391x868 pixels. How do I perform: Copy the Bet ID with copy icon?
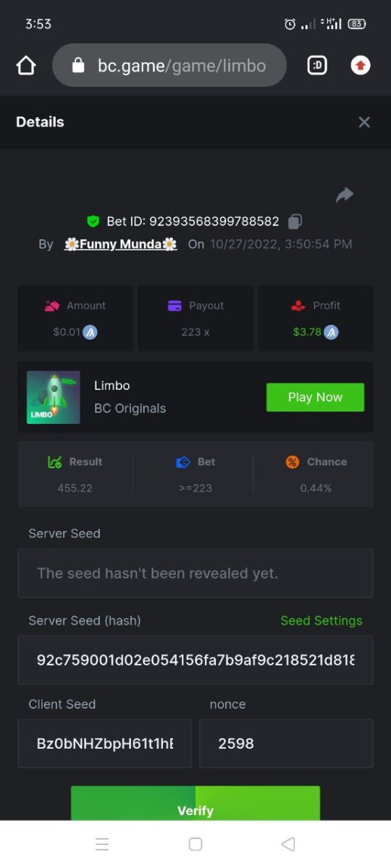click(x=295, y=221)
